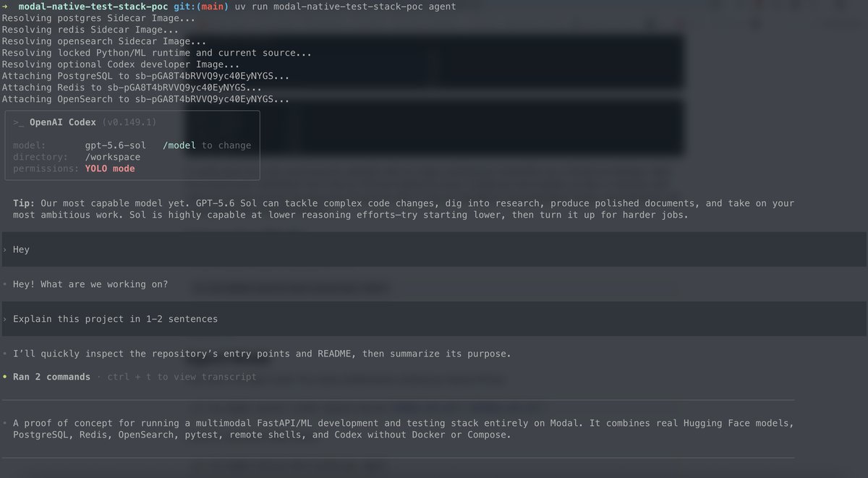Screen dimensions: 868x478
Task: Click 'Attaching OpenSearch to sb-pGA8T4bRVVQ9yc40EyNYGS' line
Action: click(146, 99)
